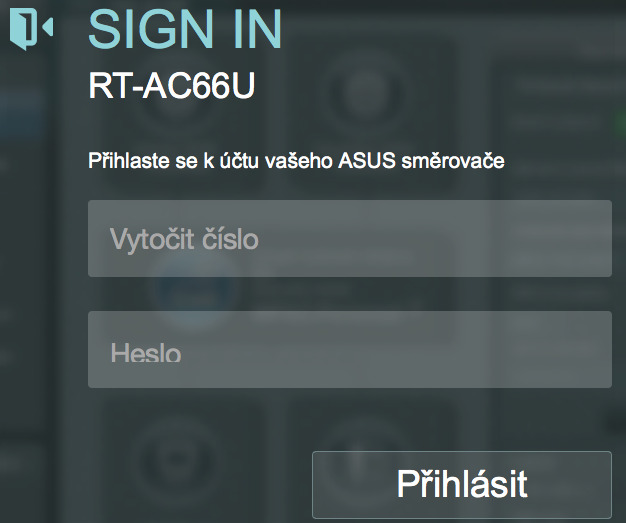Select the RT-AC66U model name label

(x=172, y=88)
